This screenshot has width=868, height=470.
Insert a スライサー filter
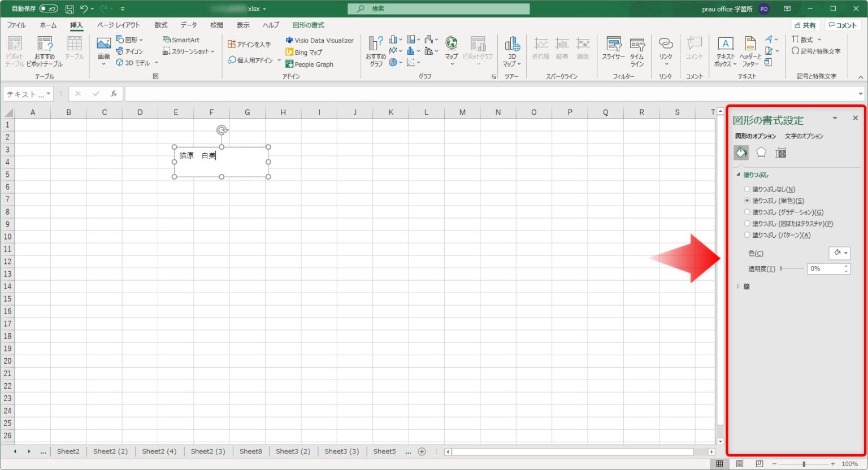tap(613, 49)
